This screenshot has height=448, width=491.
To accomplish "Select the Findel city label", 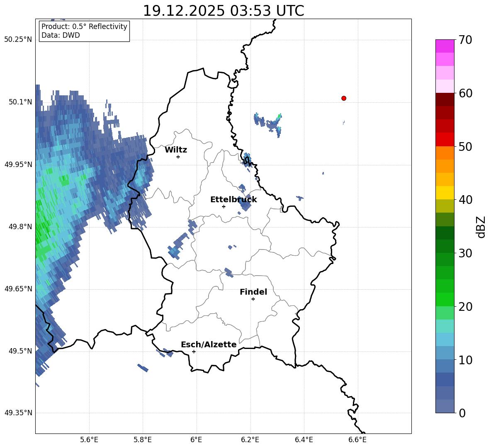I will (x=253, y=292).
